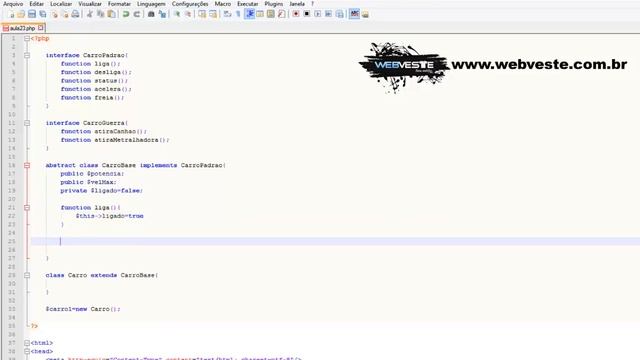Collapse the interface CarroGuerra fold marker
Image resolution: width=640 pixels, height=360 pixels.
click(27, 123)
